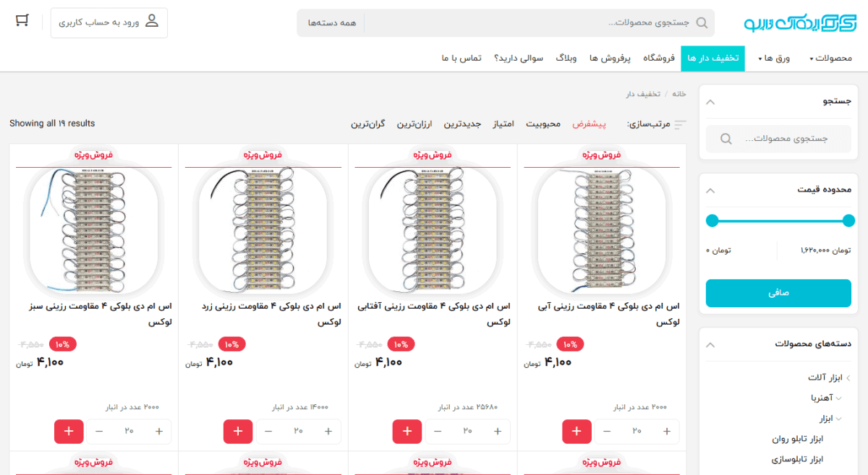Collapse the دسته‌های محصولات panel

pos(710,345)
